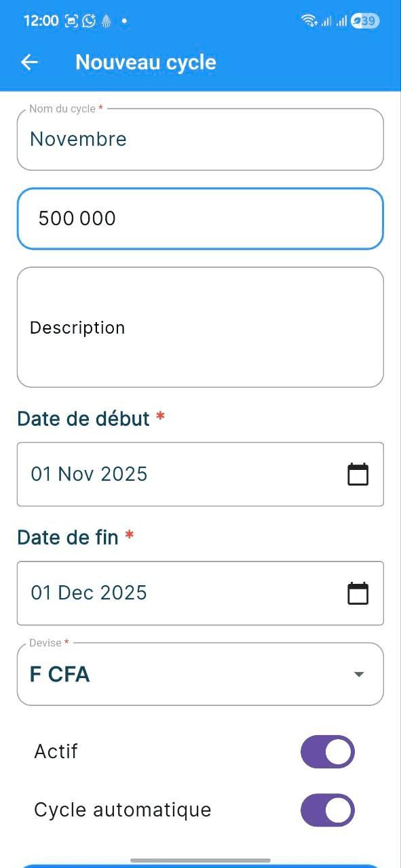Viewport: 401px width, 868px height.
Task: Tap the screen record status icon
Action: (71, 21)
